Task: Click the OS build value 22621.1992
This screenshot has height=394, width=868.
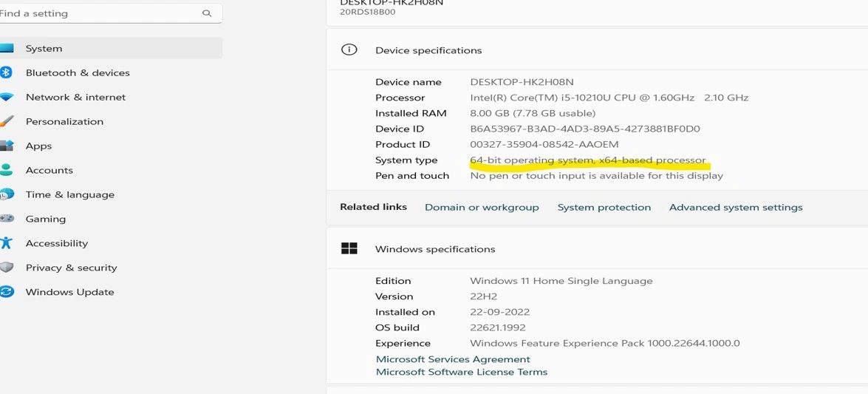Action: coord(498,327)
